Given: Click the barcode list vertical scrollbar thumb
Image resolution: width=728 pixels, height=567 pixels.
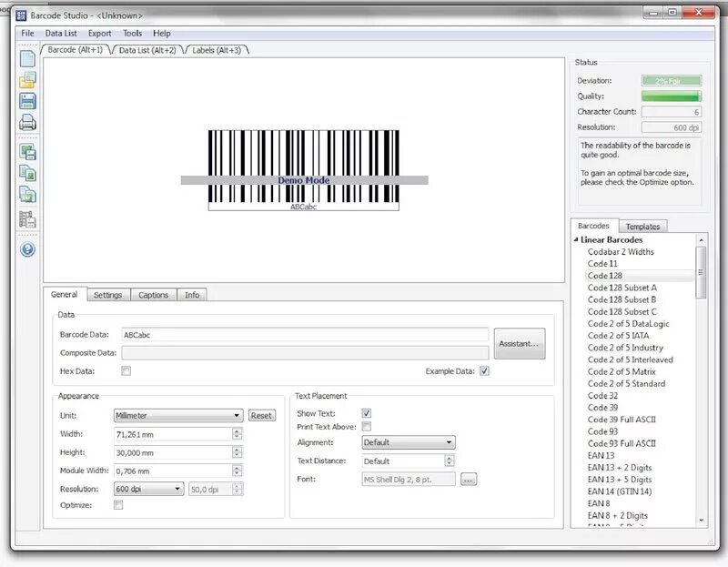Looking at the screenshot, I should (701, 272).
